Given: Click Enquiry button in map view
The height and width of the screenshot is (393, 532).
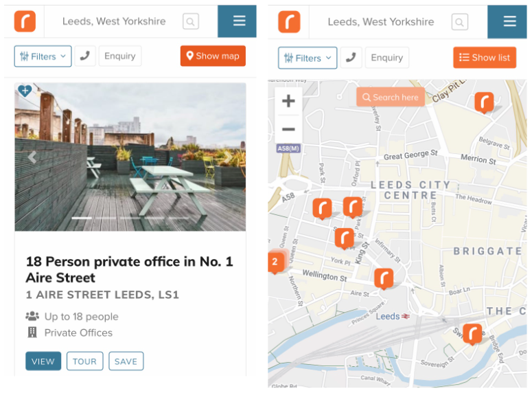Looking at the screenshot, I should point(386,58).
